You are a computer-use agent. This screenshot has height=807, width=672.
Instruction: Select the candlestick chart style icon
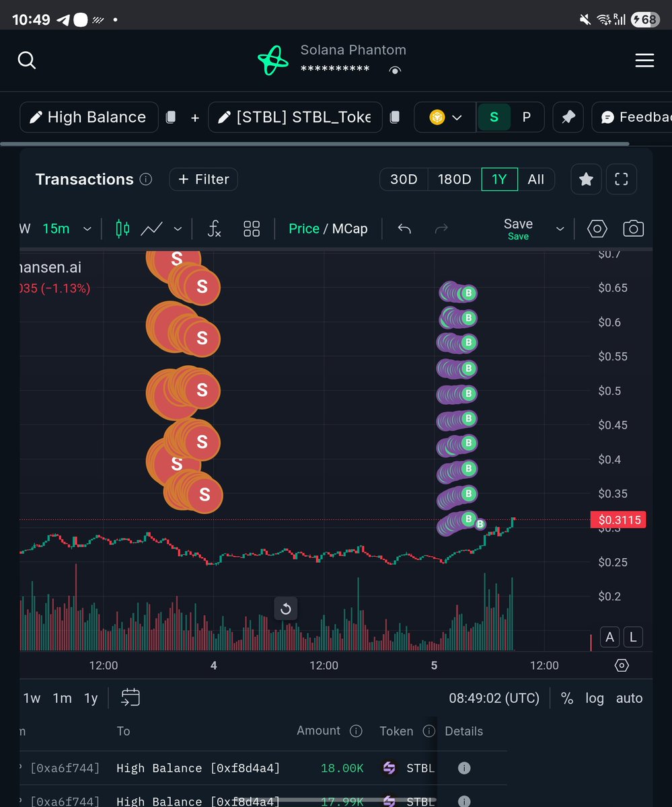122,229
